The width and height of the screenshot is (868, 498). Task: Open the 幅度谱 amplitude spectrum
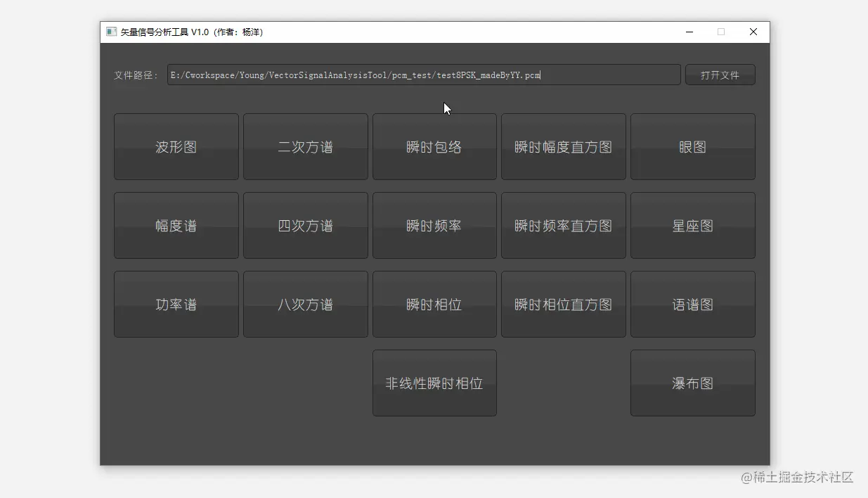176,225
